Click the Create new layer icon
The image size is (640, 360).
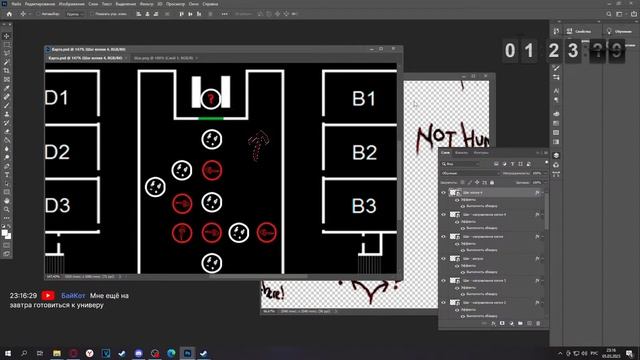529,323
